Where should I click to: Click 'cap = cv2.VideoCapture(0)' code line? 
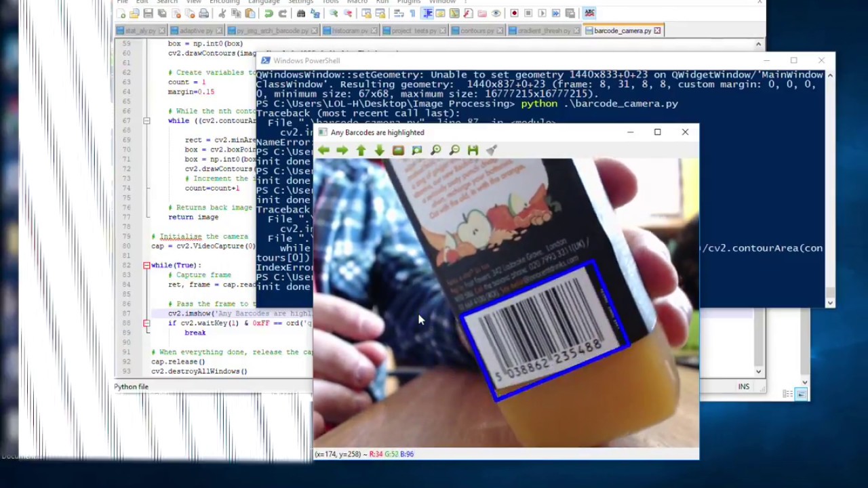203,246
